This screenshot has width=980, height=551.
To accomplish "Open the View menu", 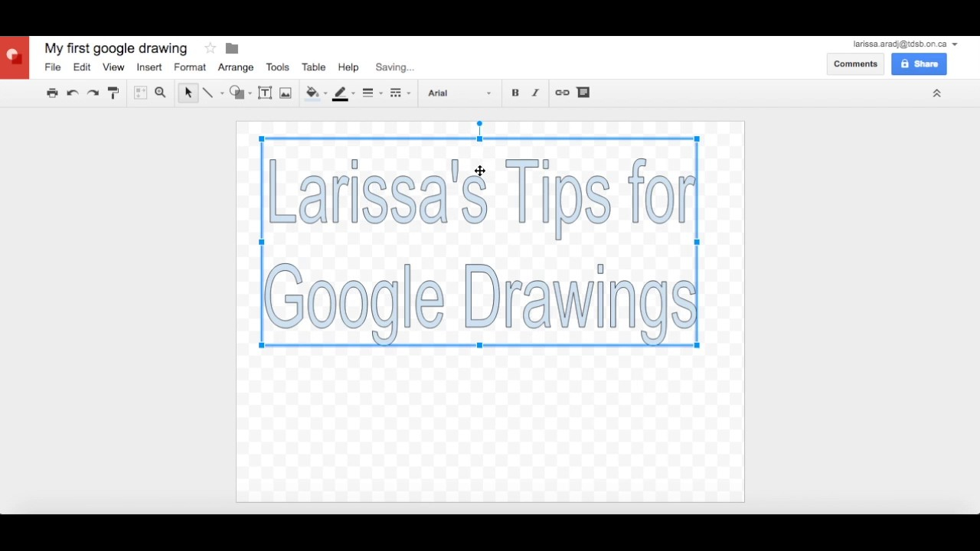I will point(113,67).
